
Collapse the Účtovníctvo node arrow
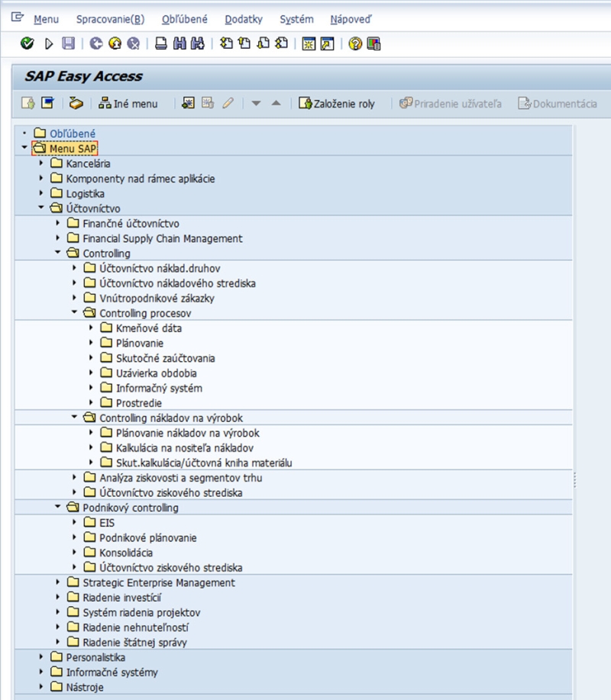41,207
